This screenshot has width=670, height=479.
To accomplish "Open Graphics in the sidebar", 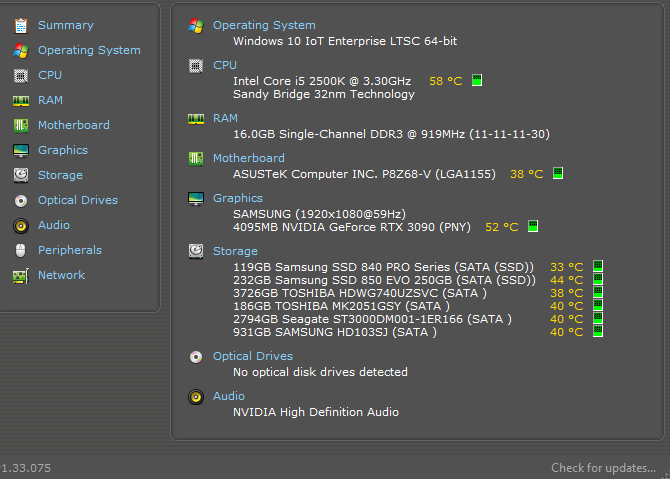I will tap(63, 150).
